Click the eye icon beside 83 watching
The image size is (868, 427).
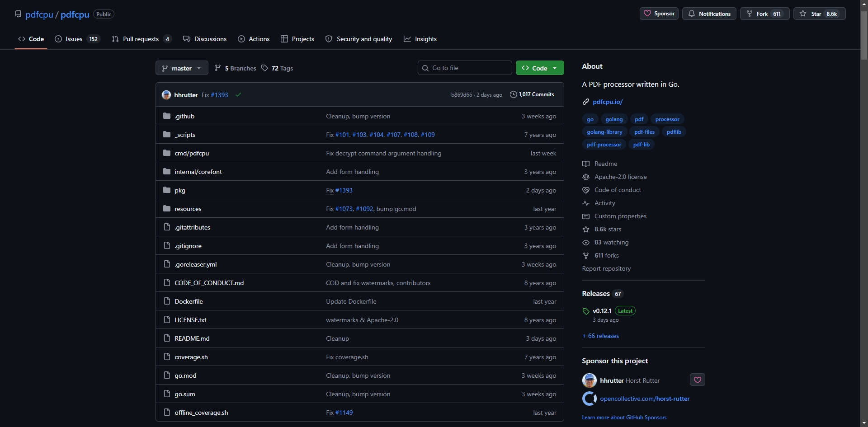click(586, 242)
